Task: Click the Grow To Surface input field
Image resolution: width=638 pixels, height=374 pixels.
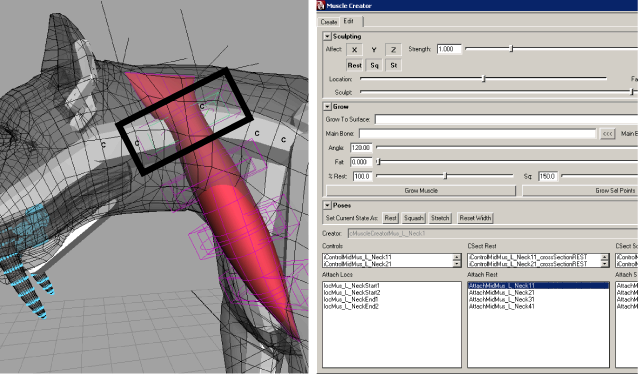Action: [x=506, y=119]
